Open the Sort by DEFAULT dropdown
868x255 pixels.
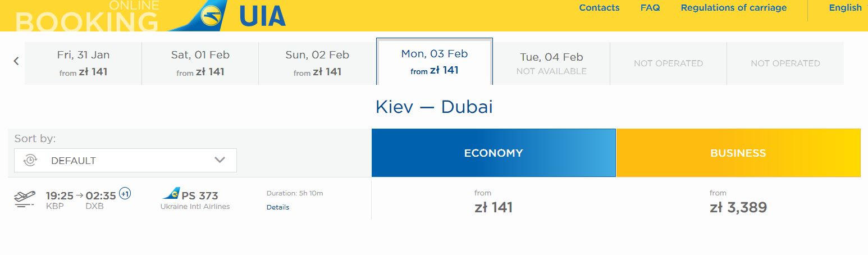125,161
